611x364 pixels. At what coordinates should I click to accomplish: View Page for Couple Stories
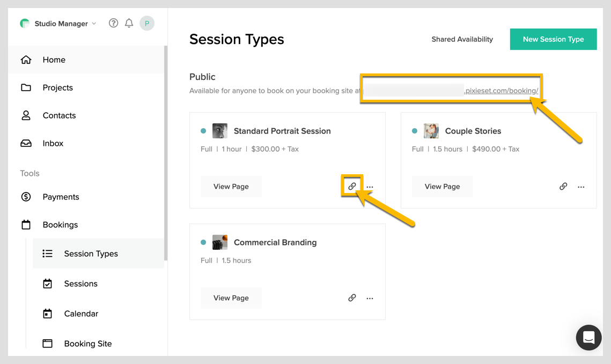[x=442, y=187]
